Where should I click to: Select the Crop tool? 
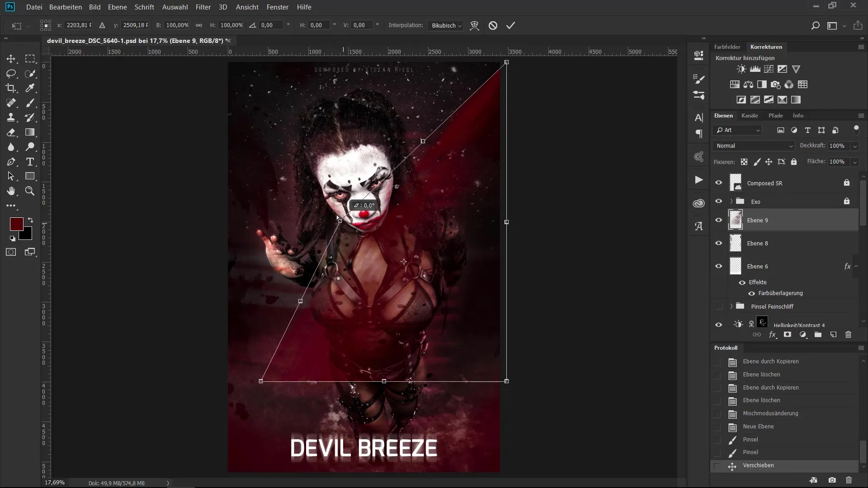click(11, 88)
